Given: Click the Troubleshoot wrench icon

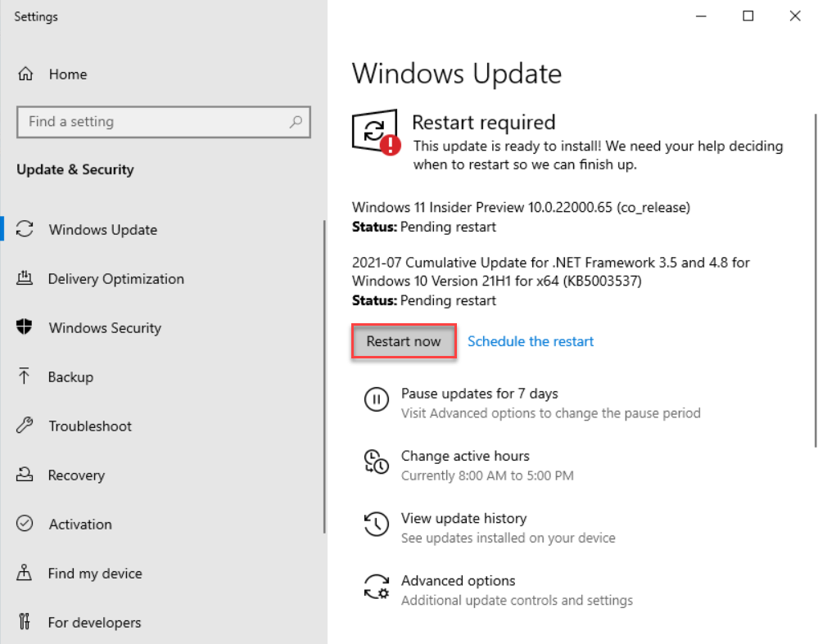Looking at the screenshot, I should pos(25,426).
